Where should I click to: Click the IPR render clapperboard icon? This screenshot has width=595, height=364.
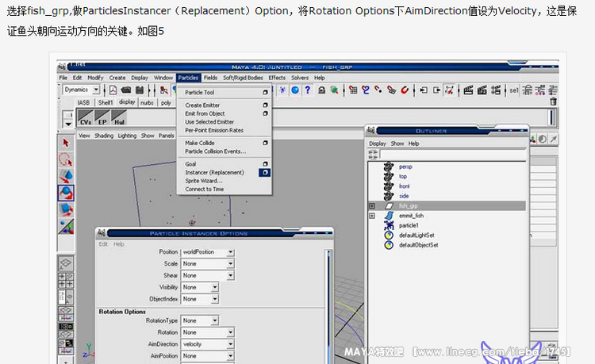(482, 90)
